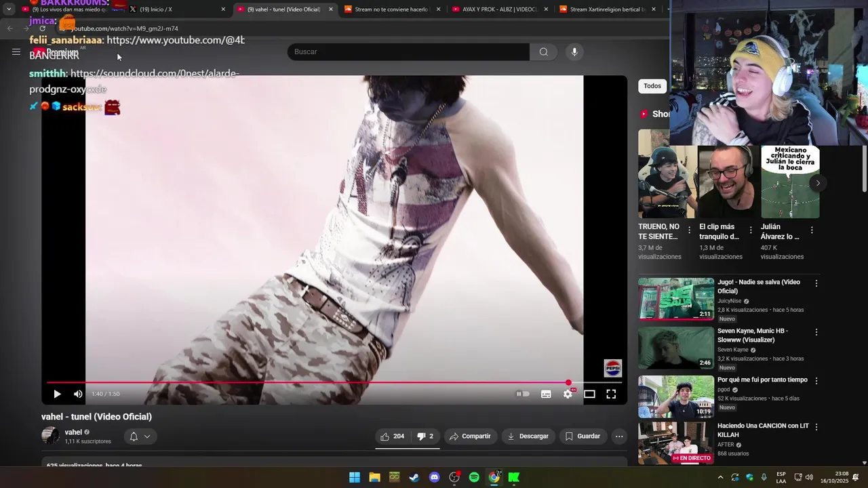Switch to Inicio / X tab
The width and height of the screenshot is (868, 488).
[x=178, y=9]
